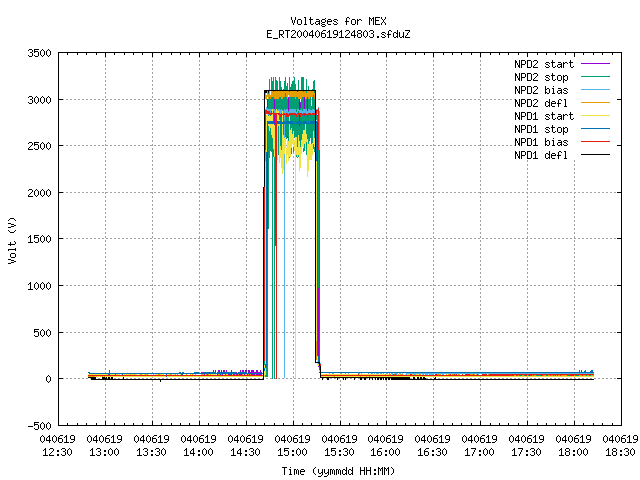Click the dark blue NPD1 stop legend line
Screen dimensions: 640x480
coord(595,129)
